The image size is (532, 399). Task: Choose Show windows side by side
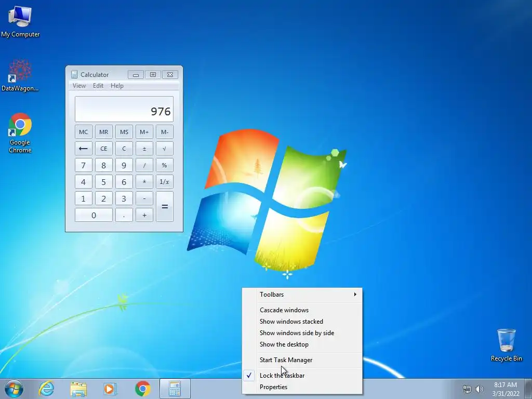click(302, 333)
